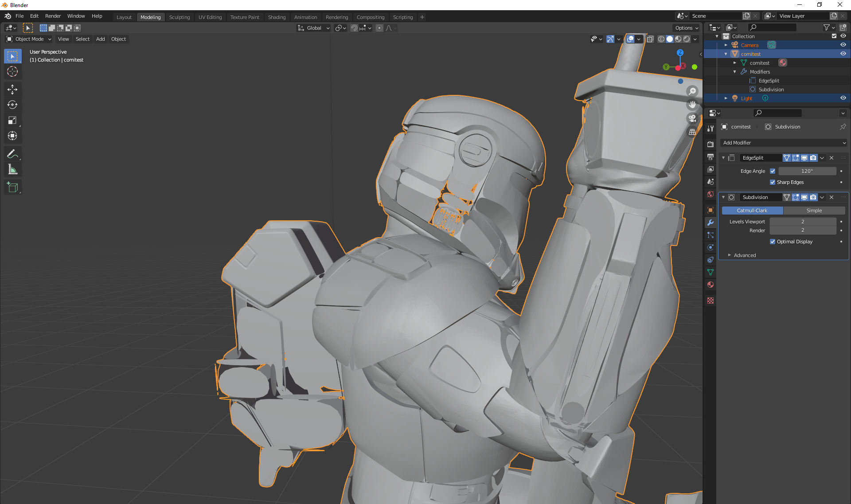Image resolution: width=851 pixels, height=504 pixels.
Task: Select the Scale tool
Action: tap(12, 121)
